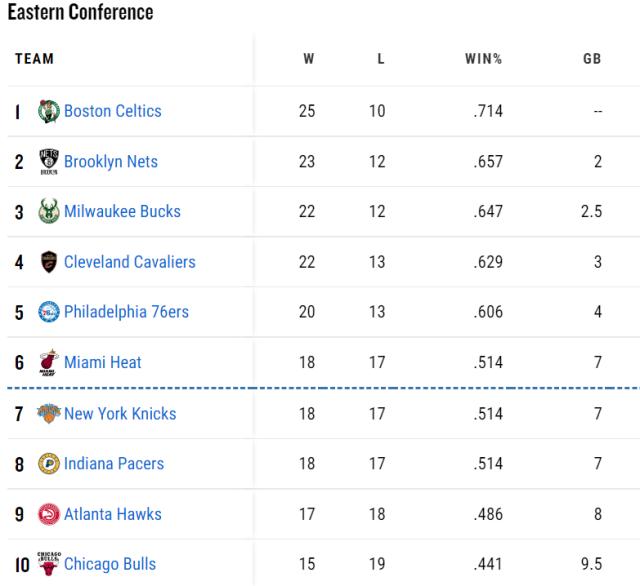Click the Chicago Bulls logo icon
This screenshot has width=640, height=586.
(49, 563)
